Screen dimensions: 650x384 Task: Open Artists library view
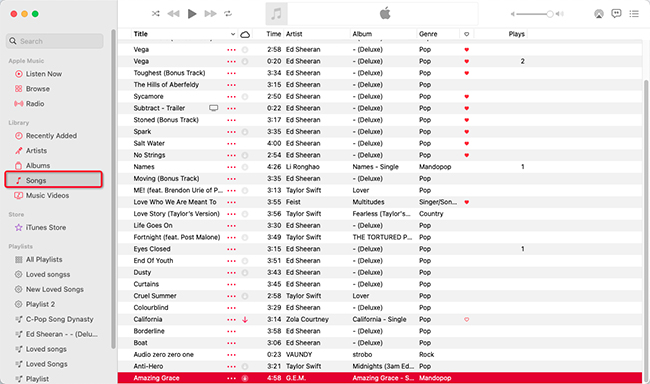point(36,151)
